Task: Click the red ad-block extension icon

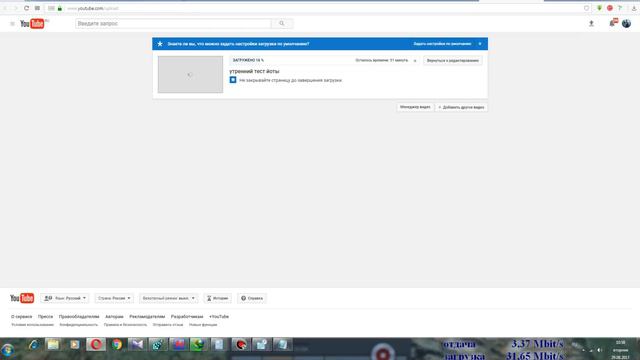Action: [609, 8]
